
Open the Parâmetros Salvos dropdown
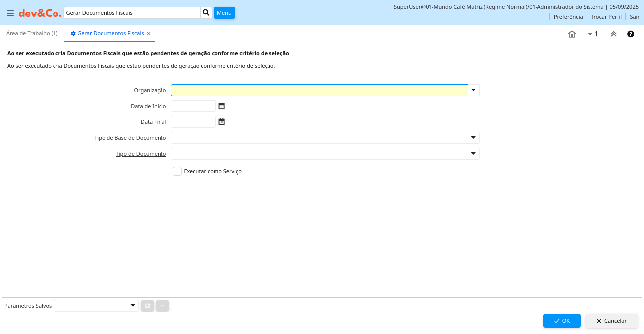coord(133,306)
